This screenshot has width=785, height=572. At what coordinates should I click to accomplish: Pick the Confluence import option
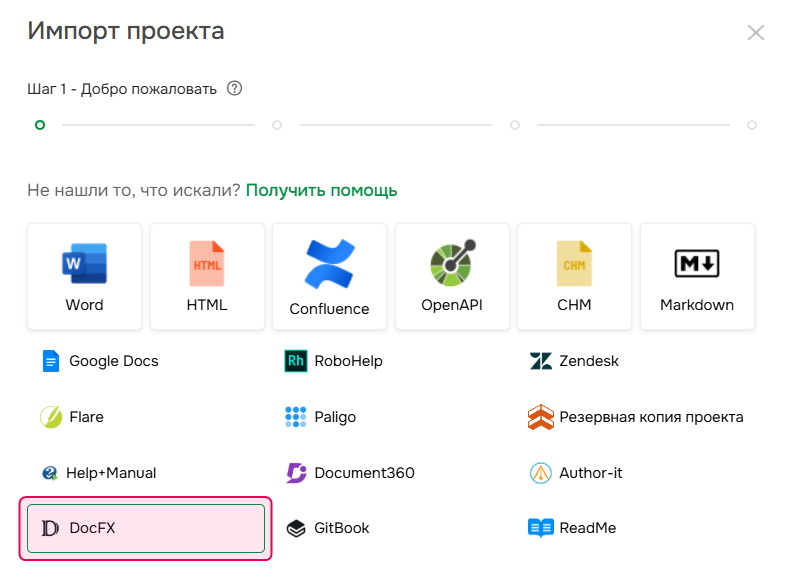click(x=329, y=276)
